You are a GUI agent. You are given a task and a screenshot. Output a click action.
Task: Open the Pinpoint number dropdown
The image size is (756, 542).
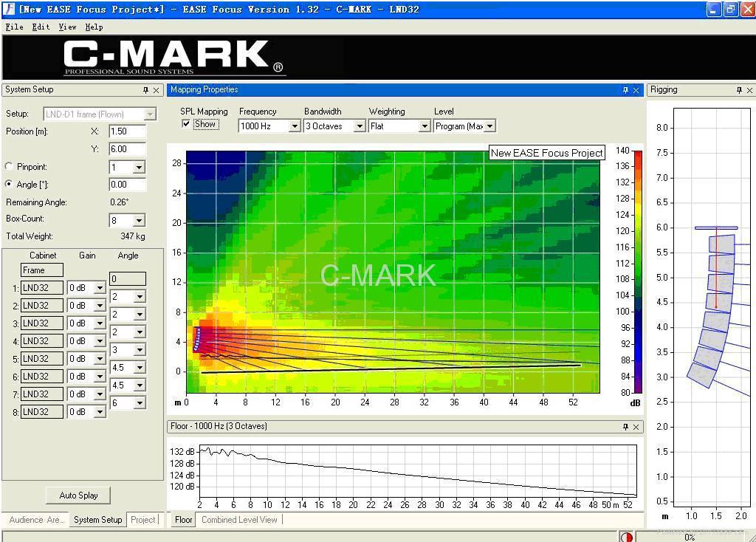click(139, 168)
